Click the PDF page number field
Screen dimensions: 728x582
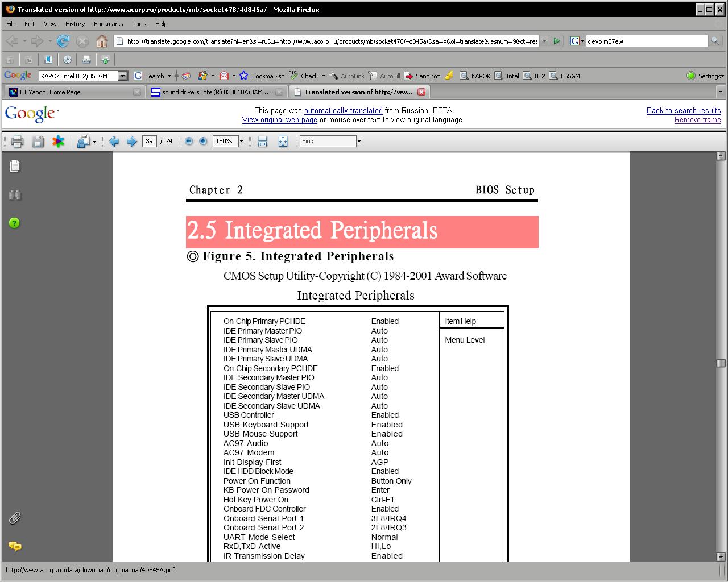click(150, 141)
